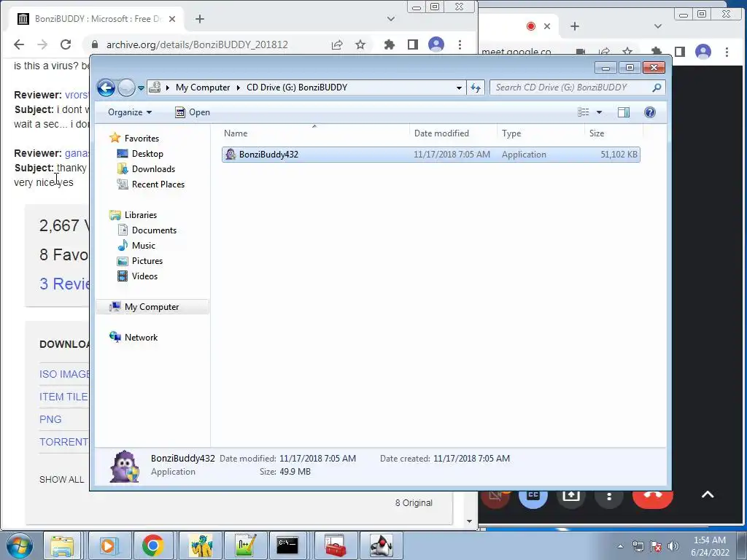747x560 pixels.
Task: Select Favorites in the navigation pane
Action: pyautogui.click(x=142, y=139)
